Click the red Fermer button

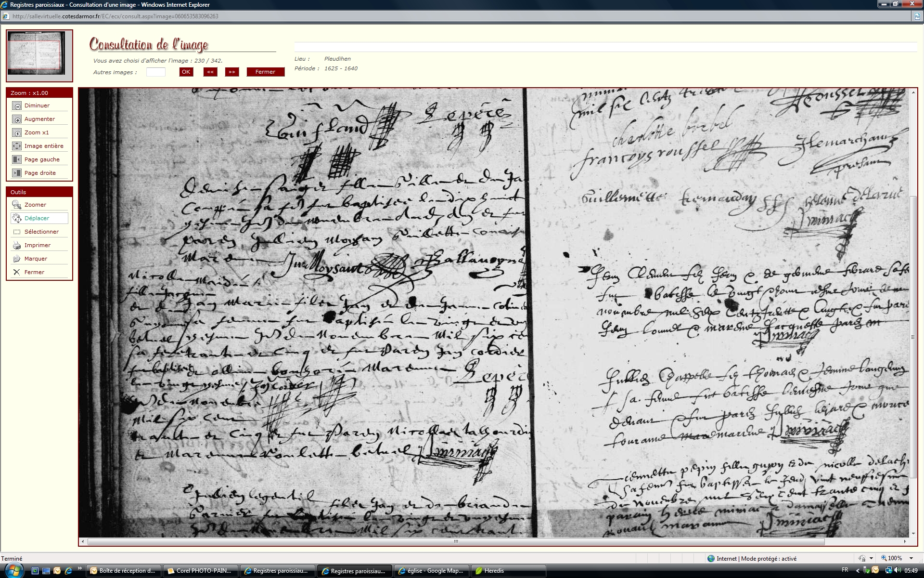coord(265,72)
